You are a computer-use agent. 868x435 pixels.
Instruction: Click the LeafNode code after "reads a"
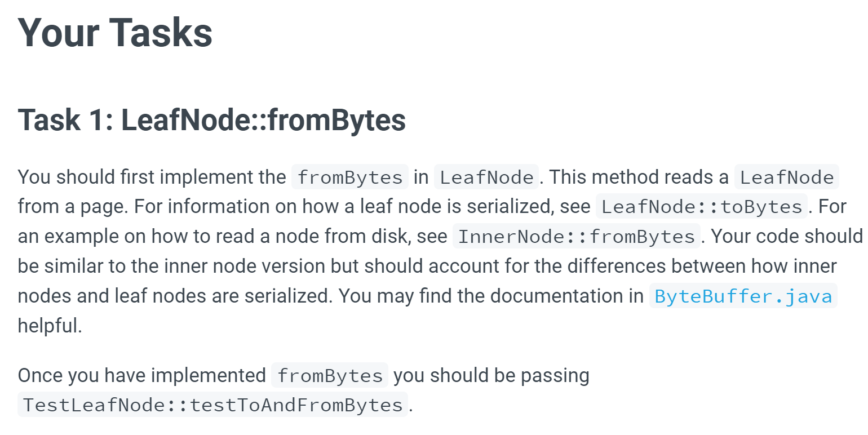(786, 177)
